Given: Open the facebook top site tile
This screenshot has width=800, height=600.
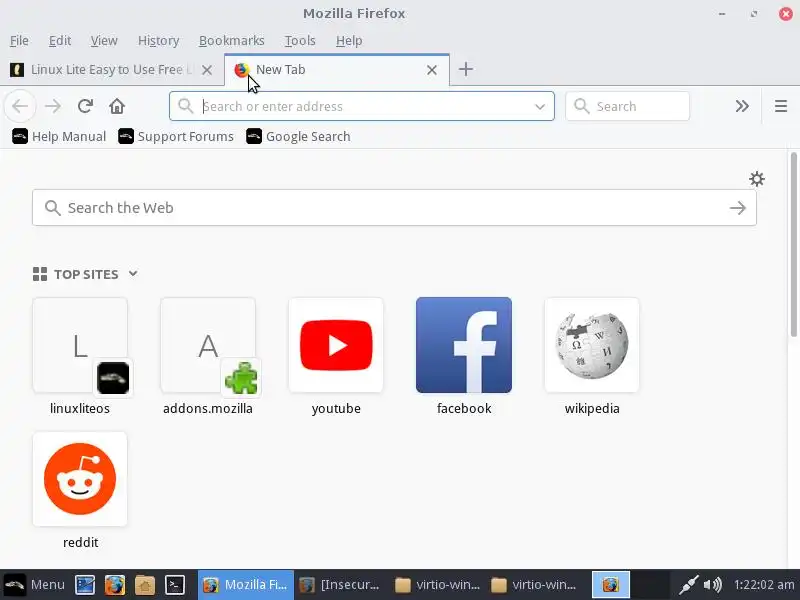Looking at the screenshot, I should (464, 345).
